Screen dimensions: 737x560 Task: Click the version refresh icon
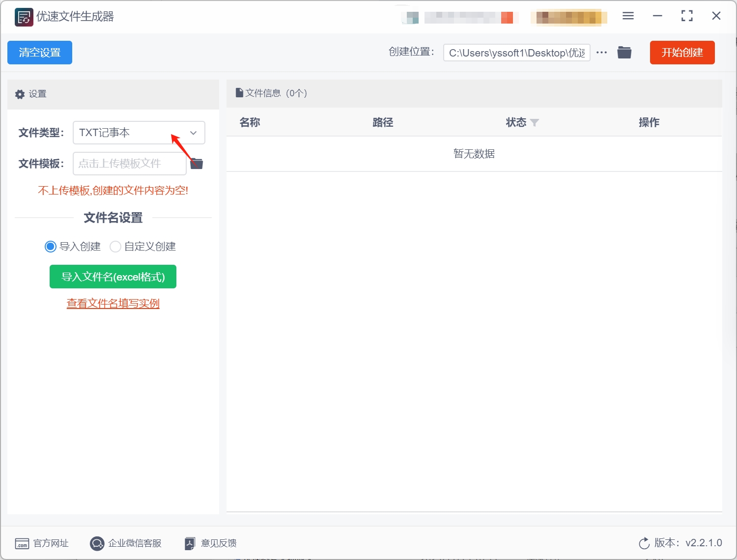(644, 543)
